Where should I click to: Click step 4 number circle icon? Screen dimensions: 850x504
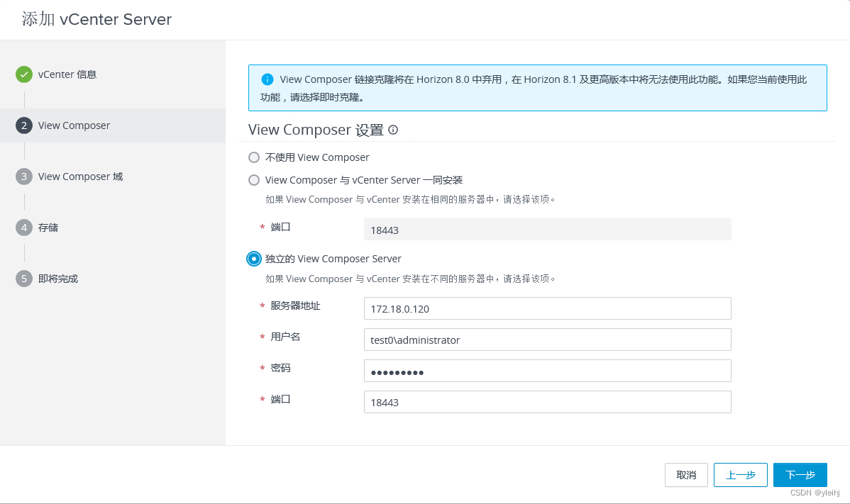24,228
